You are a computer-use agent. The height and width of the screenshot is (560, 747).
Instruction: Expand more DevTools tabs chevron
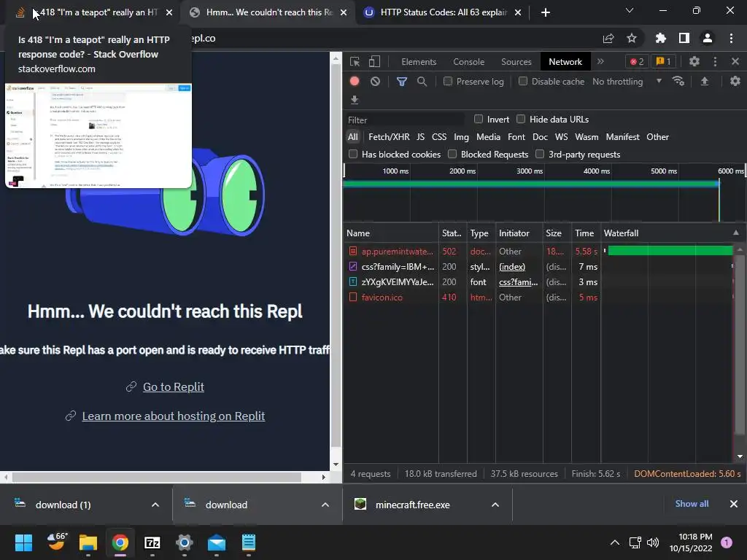(x=601, y=61)
